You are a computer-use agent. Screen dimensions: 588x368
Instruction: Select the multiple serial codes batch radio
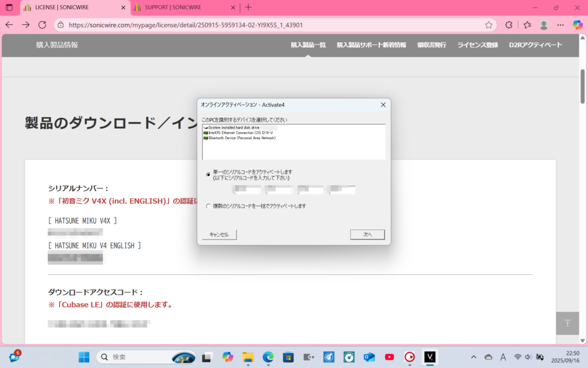click(208, 206)
